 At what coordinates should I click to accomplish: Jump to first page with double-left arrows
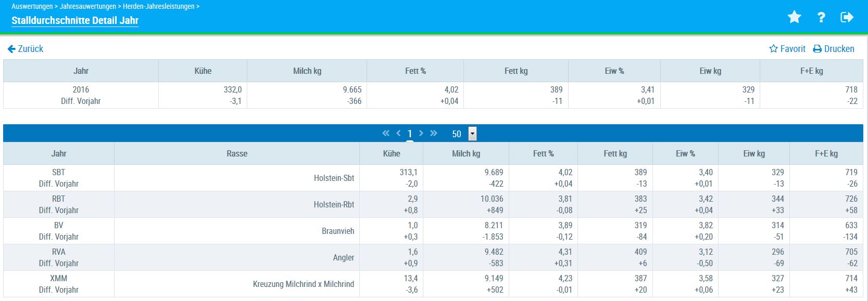(386, 134)
